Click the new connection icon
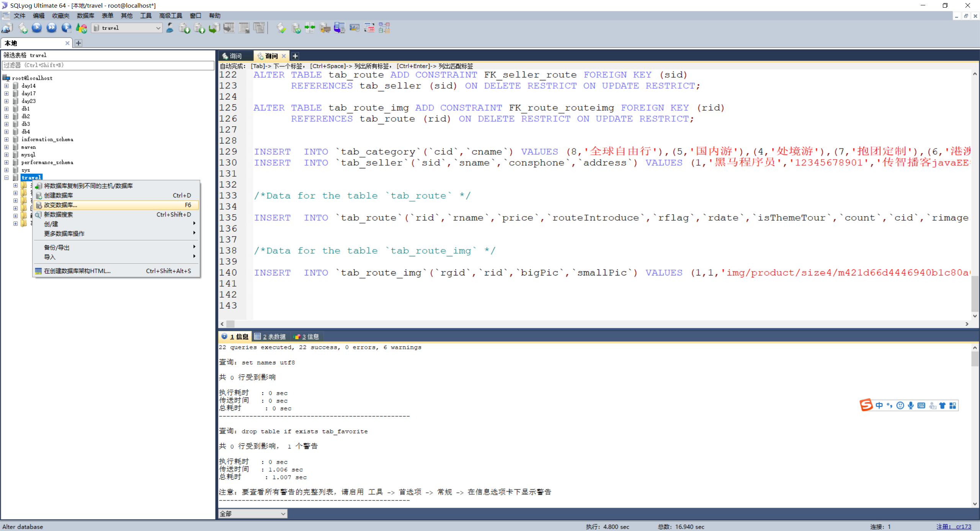This screenshot has width=980, height=531. click(7, 28)
